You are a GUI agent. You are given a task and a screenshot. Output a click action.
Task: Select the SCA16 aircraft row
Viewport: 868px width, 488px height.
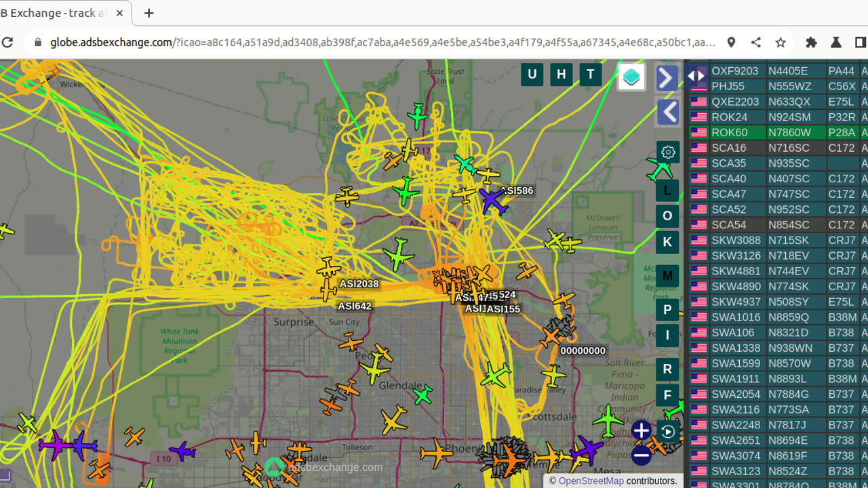778,148
